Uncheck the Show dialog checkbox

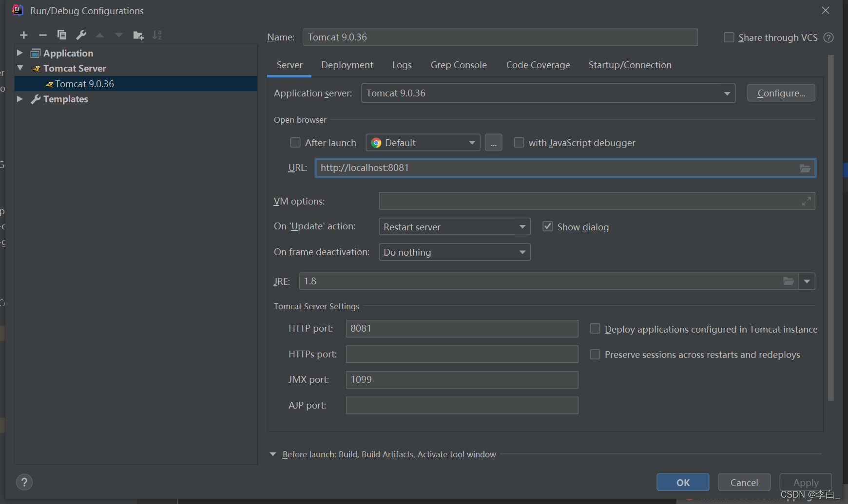[548, 226]
